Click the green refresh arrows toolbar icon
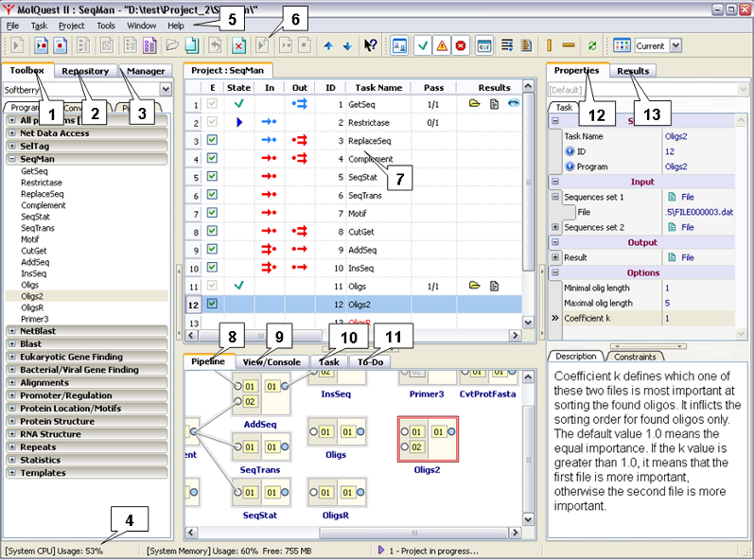 [592, 45]
